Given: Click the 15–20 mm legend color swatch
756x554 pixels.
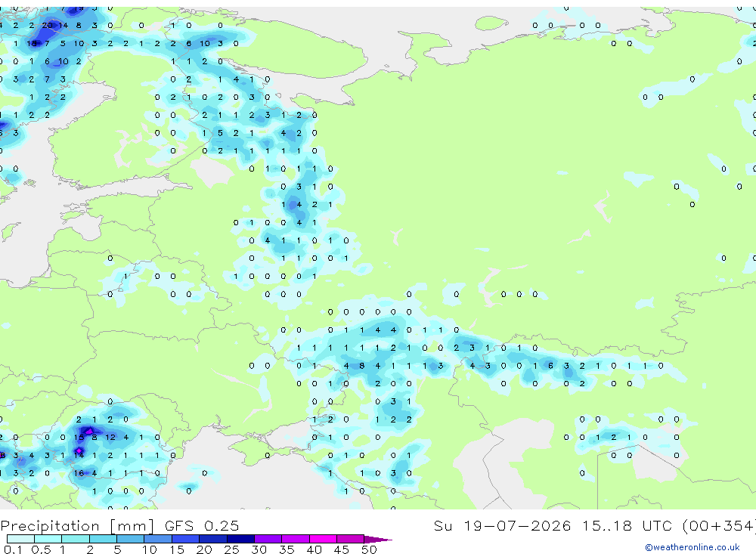Looking at the screenshot, I should [185, 539].
